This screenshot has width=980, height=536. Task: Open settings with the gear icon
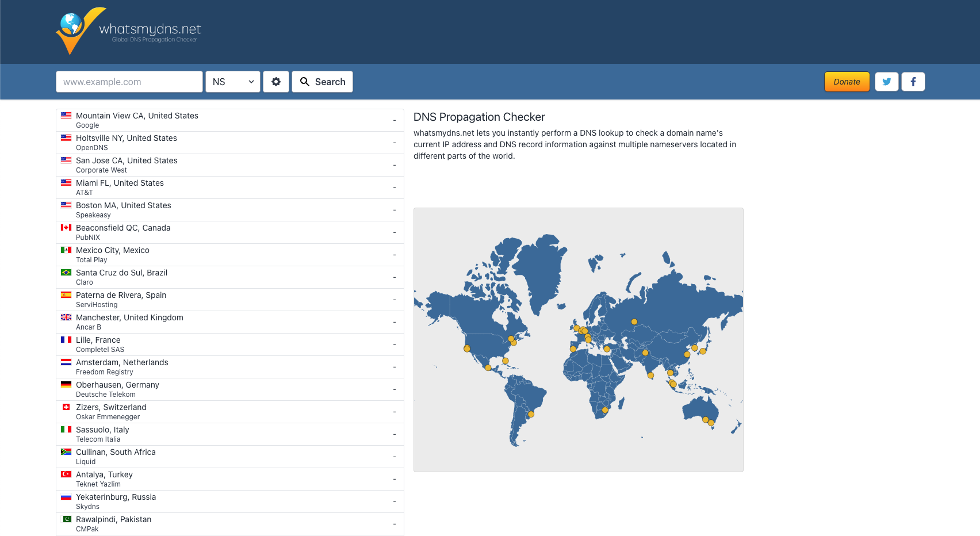point(276,82)
